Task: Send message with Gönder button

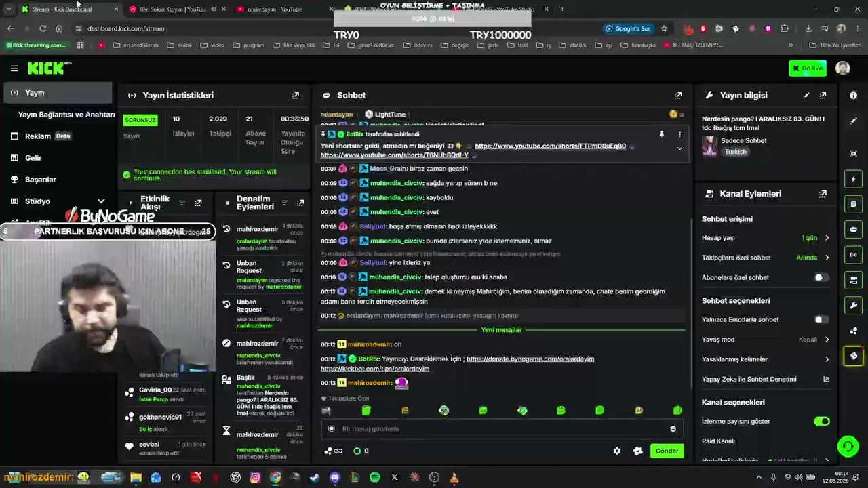Action: 667,451
